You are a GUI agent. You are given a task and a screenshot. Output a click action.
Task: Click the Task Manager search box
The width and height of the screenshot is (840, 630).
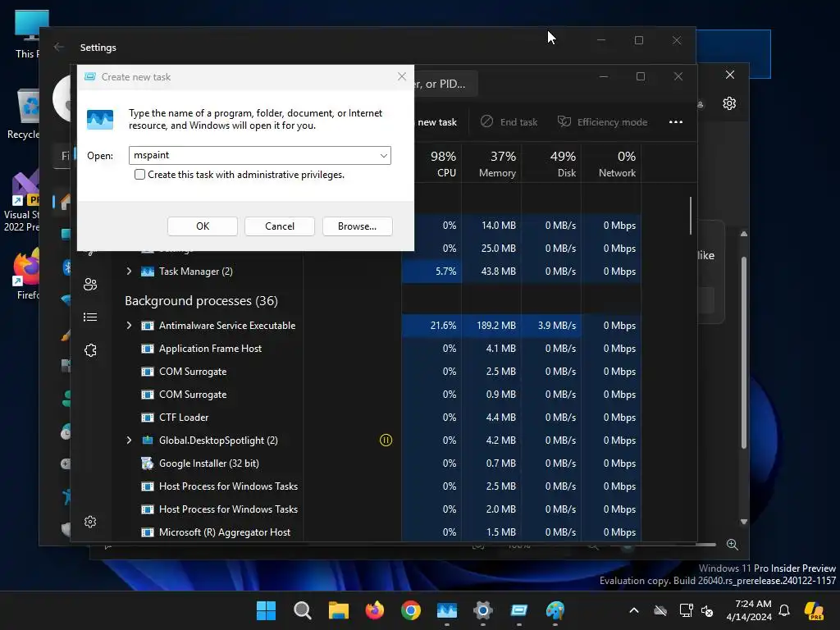click(445, 84)
